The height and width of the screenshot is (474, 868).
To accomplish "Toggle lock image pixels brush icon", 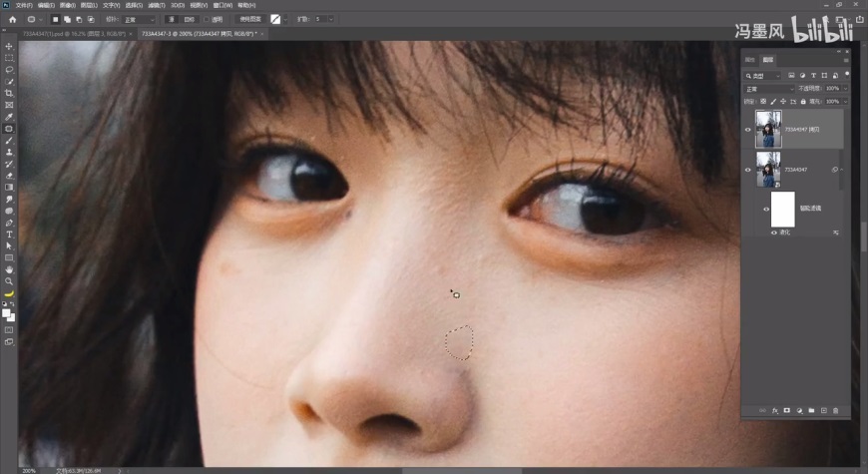I will tap(773, 102).
